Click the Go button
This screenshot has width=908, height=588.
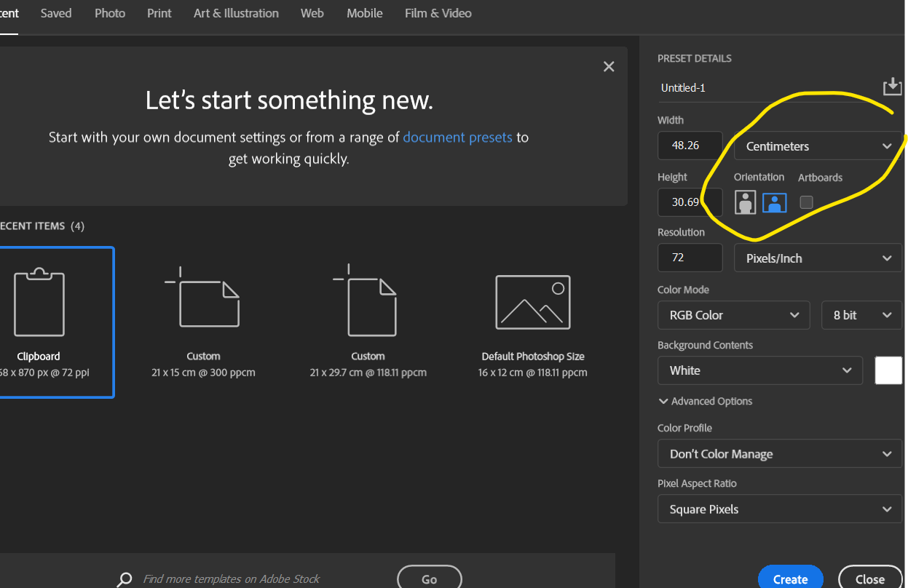[430, 578]
